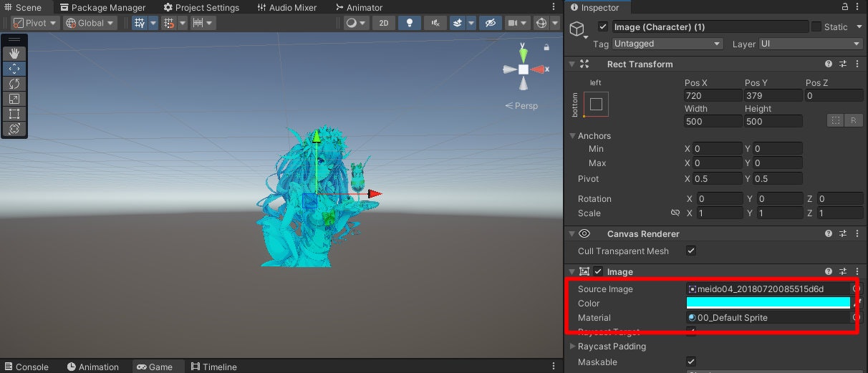The image size is (868, 373).
Task: Enable Cull Transparent Mesh checkbox
Action: (691, 251)
